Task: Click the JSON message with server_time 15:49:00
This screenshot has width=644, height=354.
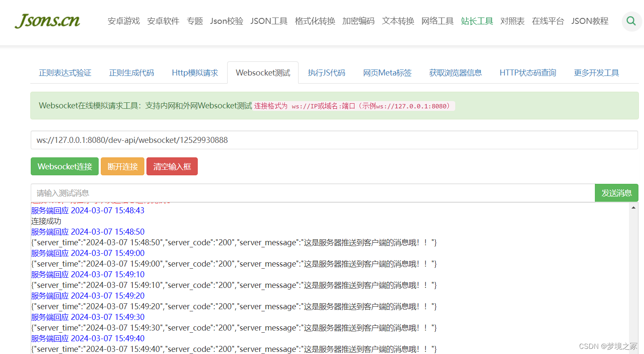Action: pos(234,264)
